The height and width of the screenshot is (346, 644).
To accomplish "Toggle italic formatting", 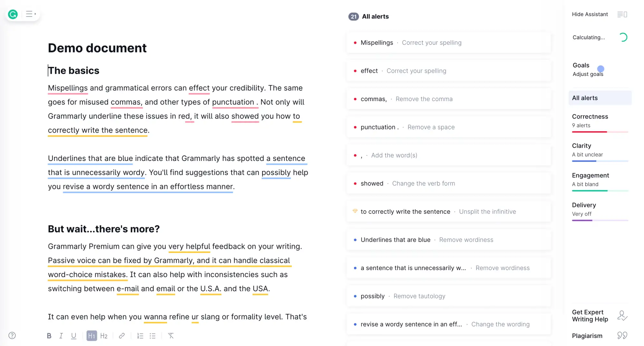I will pyautogui.click(x=61, y=336).
